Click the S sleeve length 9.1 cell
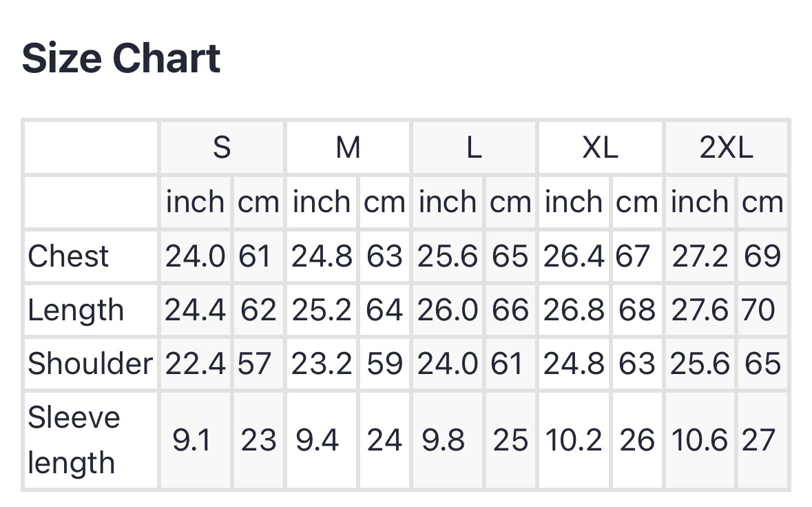The image size is (812, 507). 191,440
